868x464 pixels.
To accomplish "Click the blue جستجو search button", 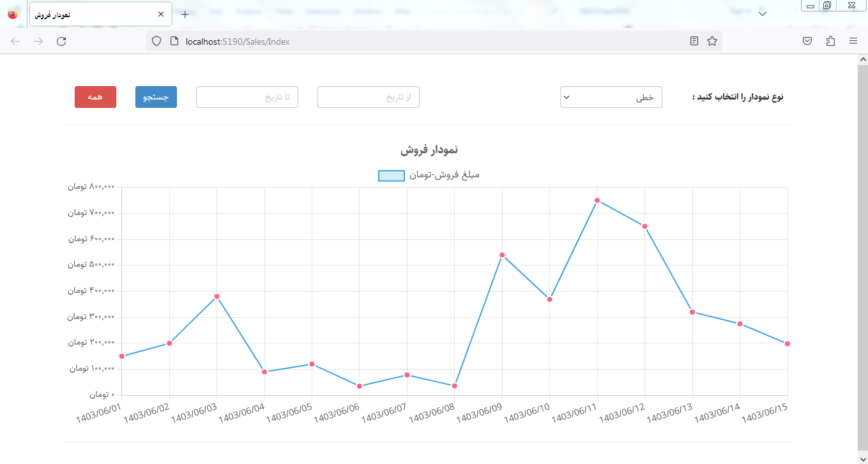I will click(x=156, y=97).
